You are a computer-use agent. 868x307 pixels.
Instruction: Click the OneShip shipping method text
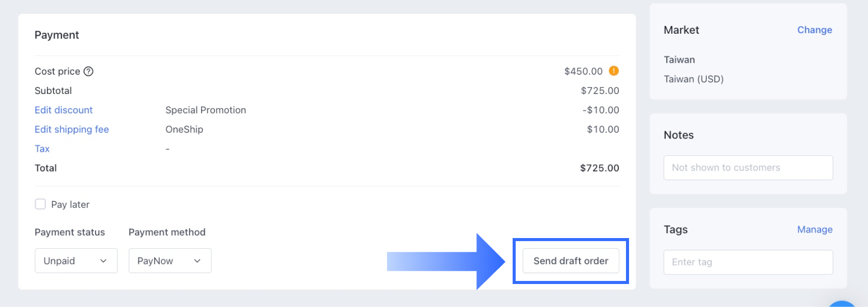[184, 130]
